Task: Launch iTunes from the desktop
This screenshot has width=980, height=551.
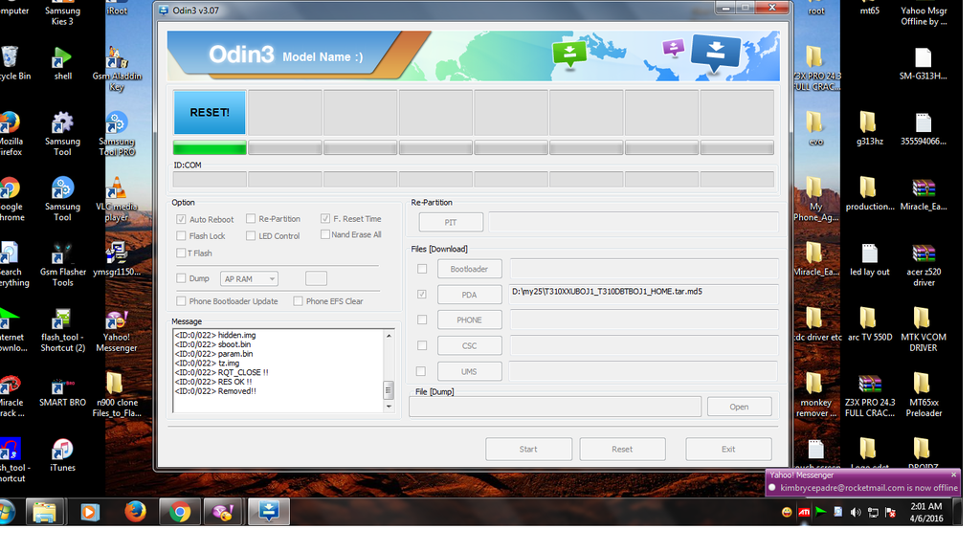Action: click(62, 451)
